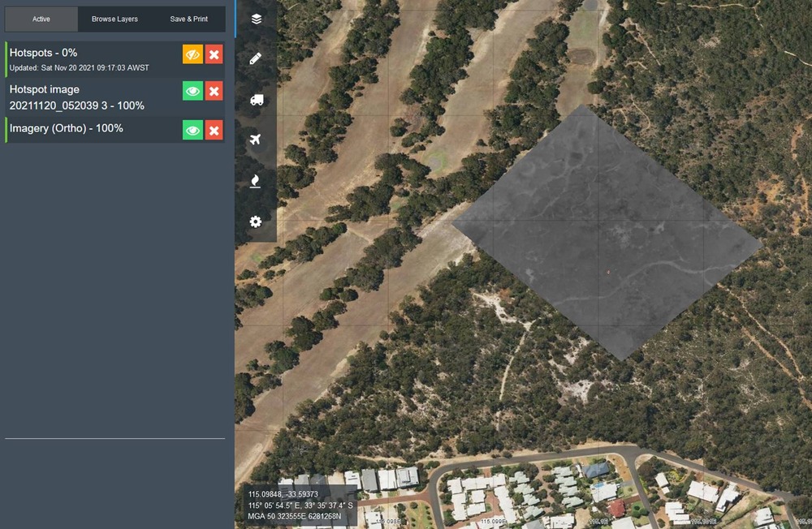Open the truck vehicle tracking icon

coord(256,100)
